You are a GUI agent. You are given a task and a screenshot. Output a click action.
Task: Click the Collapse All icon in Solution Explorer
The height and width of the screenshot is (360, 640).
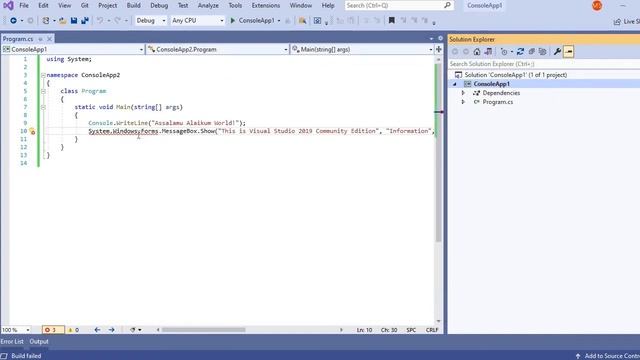(x=531, y=52)
